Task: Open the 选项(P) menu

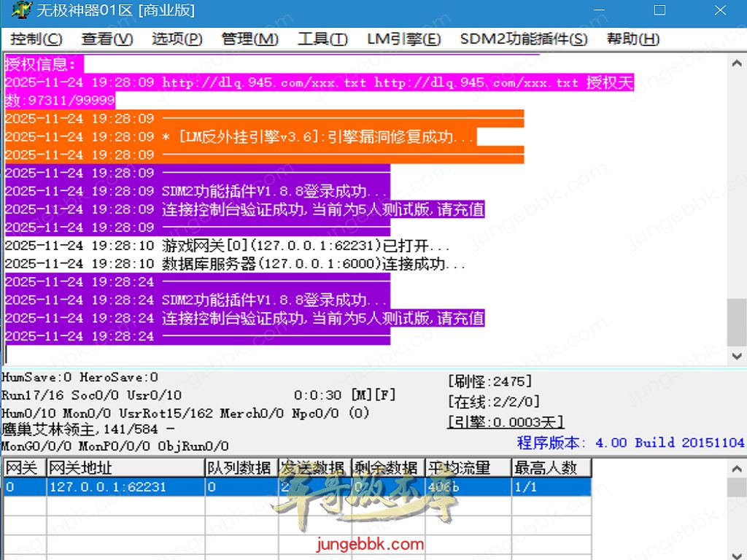Action: [x=177, y=39]
